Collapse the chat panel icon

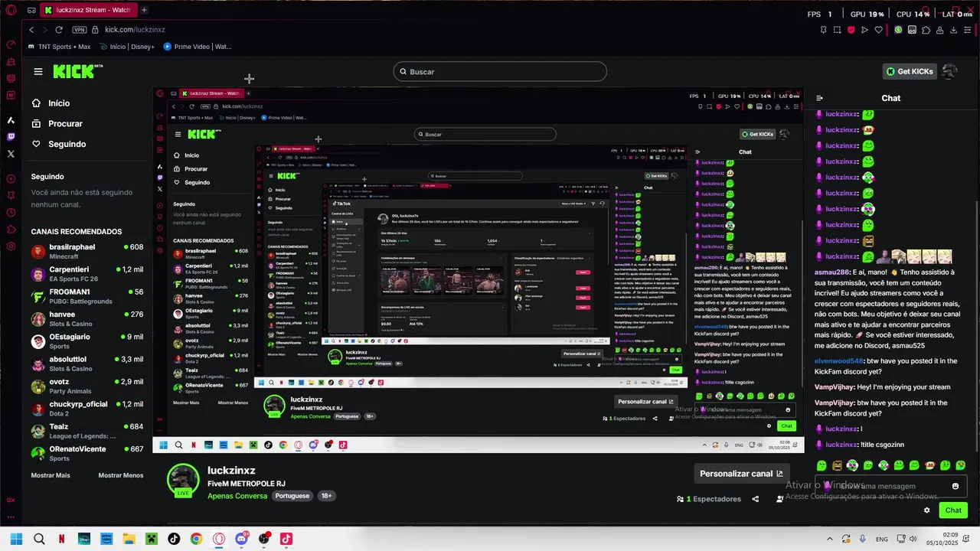coord(819,98)
